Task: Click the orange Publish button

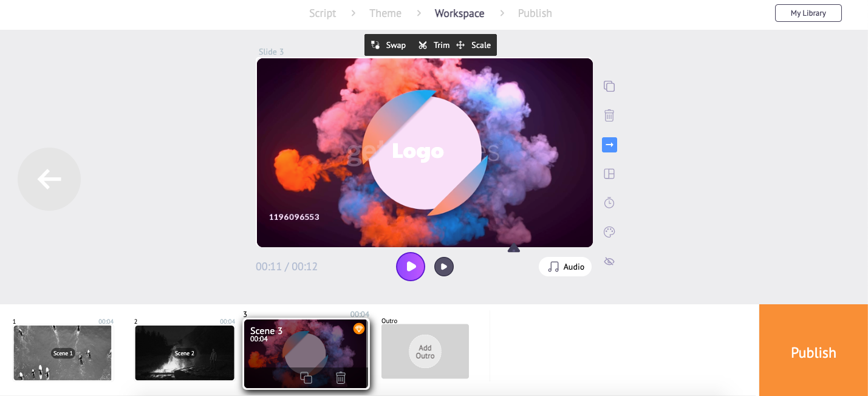Action: click(813, 352)
